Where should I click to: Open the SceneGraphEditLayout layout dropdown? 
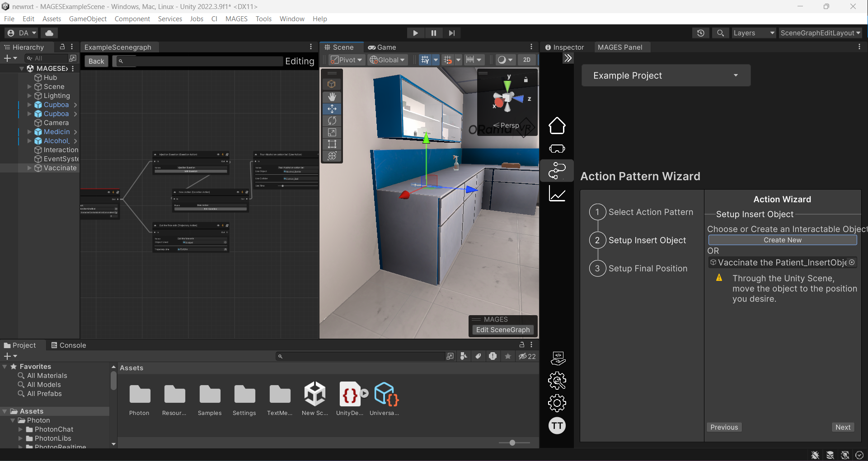(x=820, y=33)
